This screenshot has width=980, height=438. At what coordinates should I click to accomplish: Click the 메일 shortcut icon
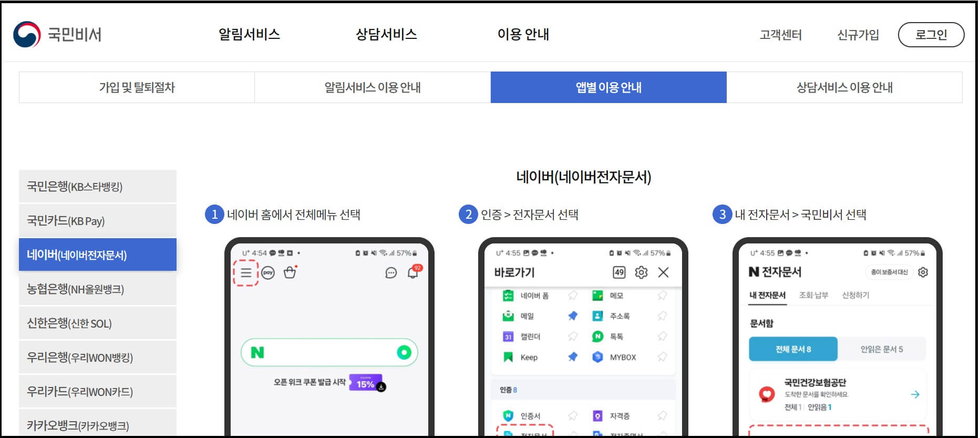coord(508,316)
